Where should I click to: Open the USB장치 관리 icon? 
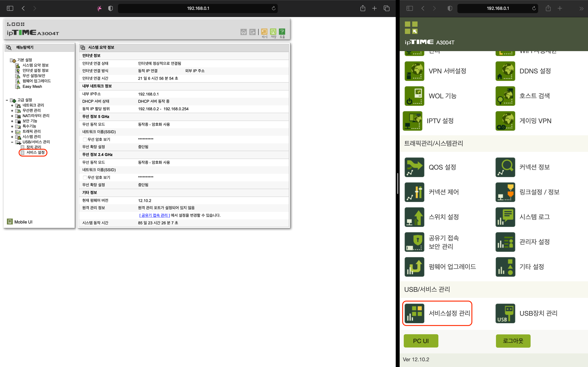pos(505,313)
